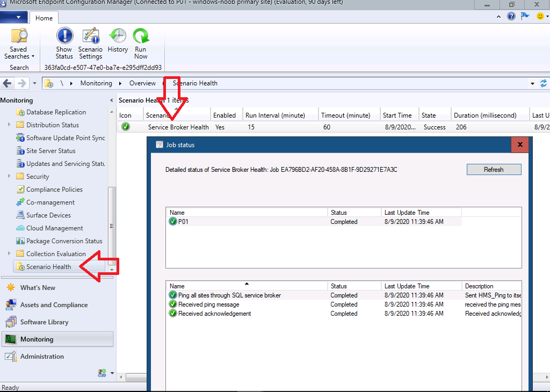Select the Service Broker Health scenario row

(x=333, y=127)
